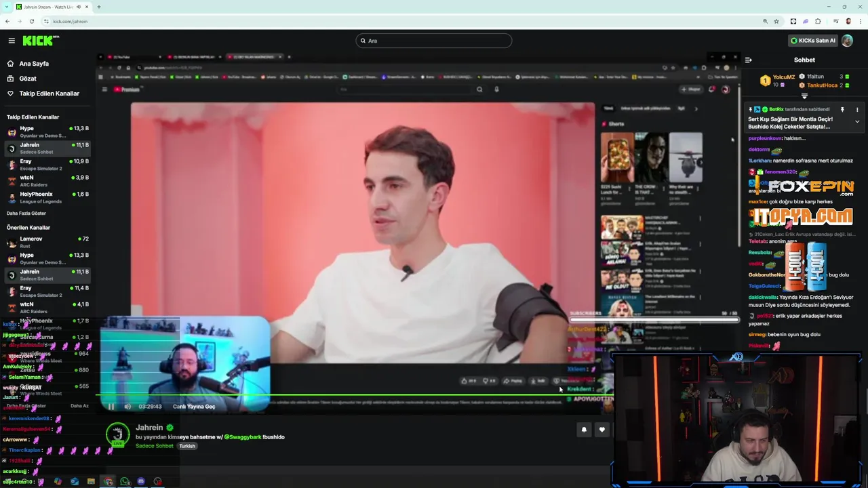Open Eray channel in followed list
The width and height of the screenshot is (868, 488).
(47, 164)
